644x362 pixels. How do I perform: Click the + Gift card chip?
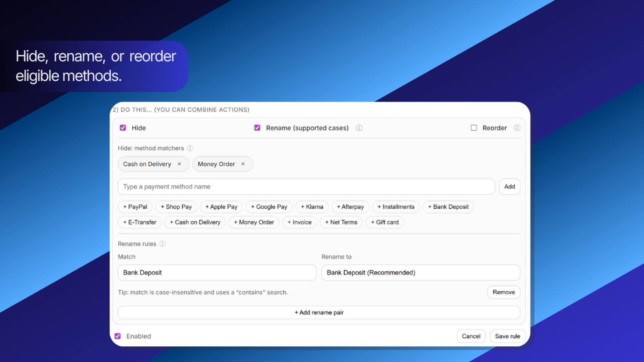[x=384, y=222]
